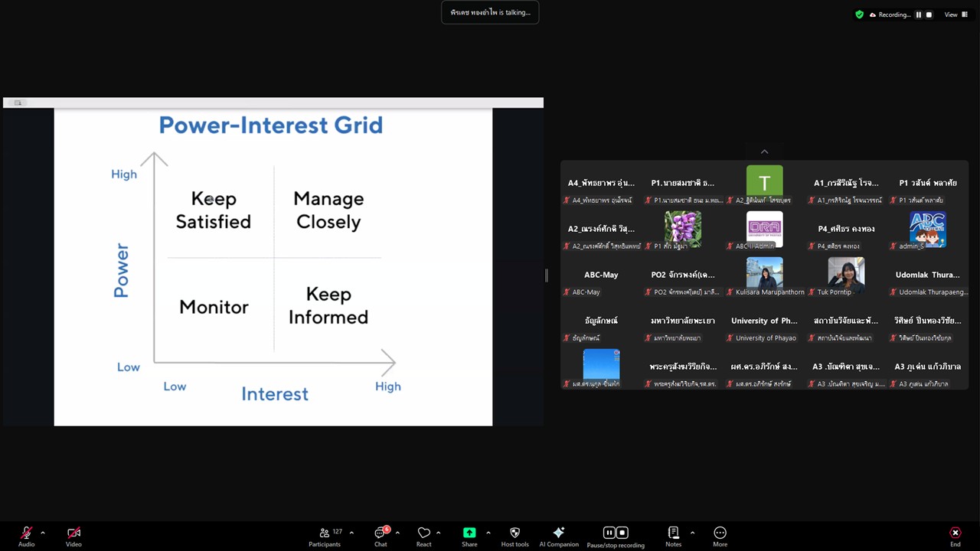
Task: Expand the React options arrow
Action: pos(438,533)
